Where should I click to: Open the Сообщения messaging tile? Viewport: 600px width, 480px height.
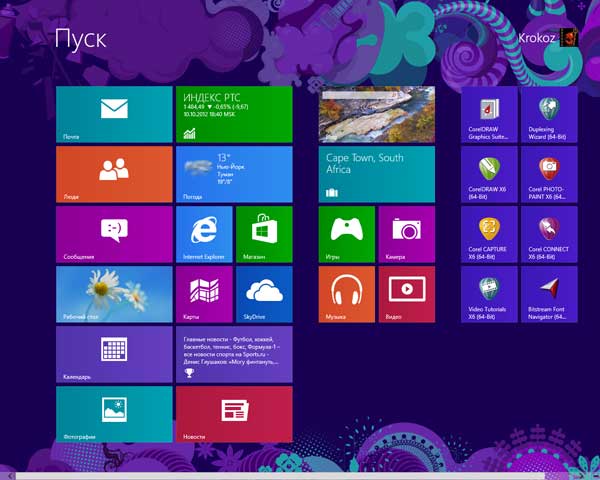114,234
